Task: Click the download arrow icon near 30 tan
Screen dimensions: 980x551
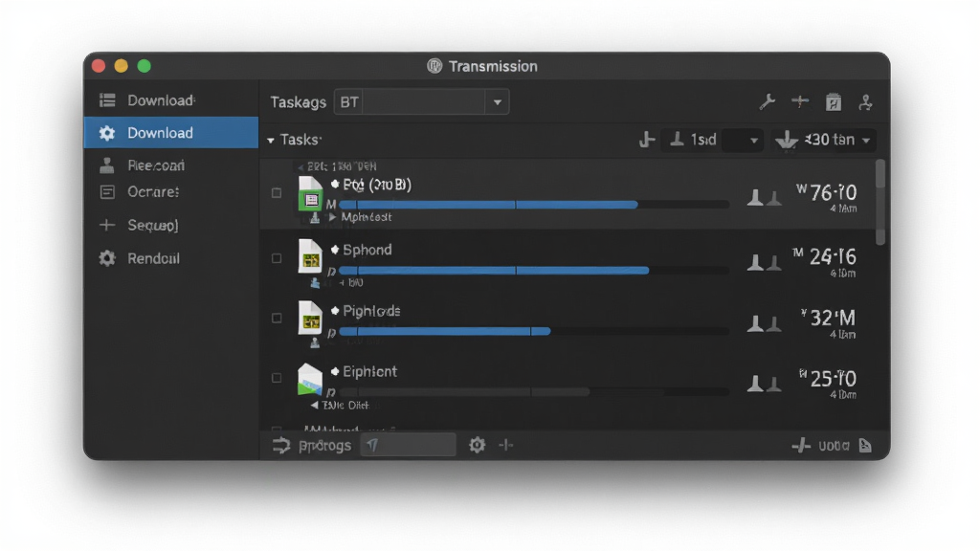Action: coord(787,140)
